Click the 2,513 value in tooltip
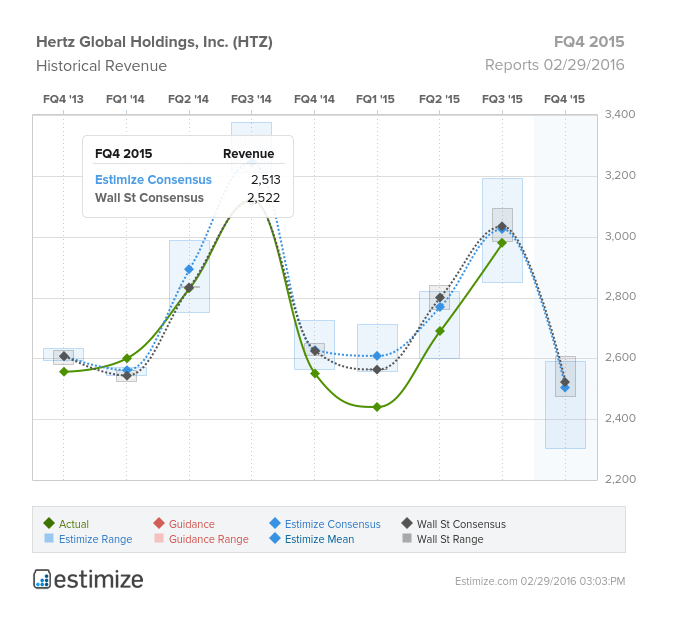 (266, 180)
